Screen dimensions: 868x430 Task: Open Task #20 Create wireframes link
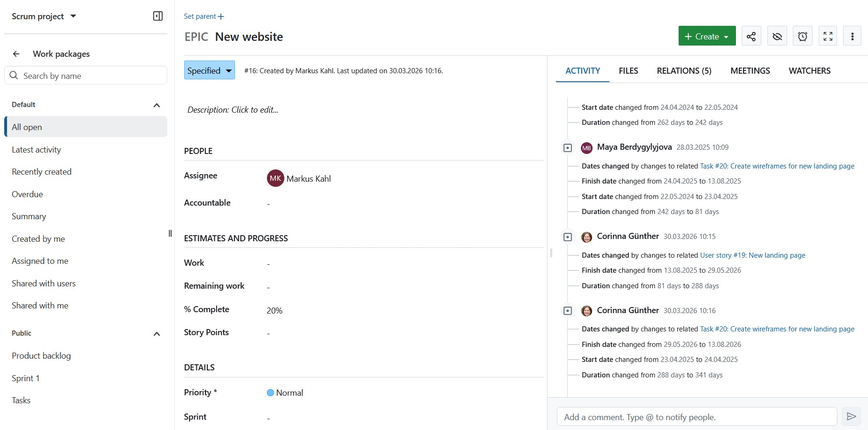tap(777, 166)
